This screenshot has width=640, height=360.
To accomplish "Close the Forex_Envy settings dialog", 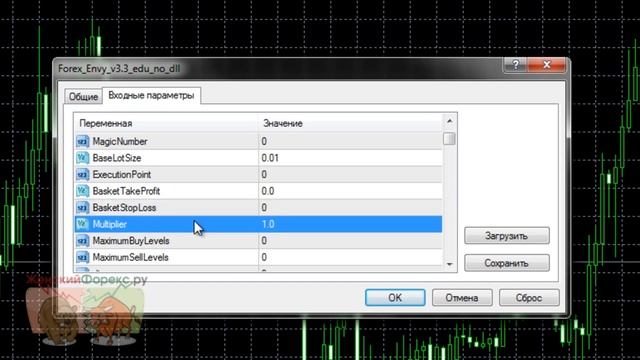I will [547, 65].
